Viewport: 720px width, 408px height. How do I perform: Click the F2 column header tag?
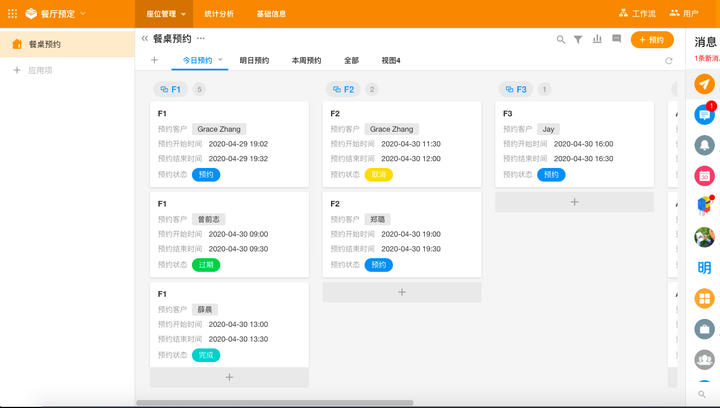click(x=343, y=89)
